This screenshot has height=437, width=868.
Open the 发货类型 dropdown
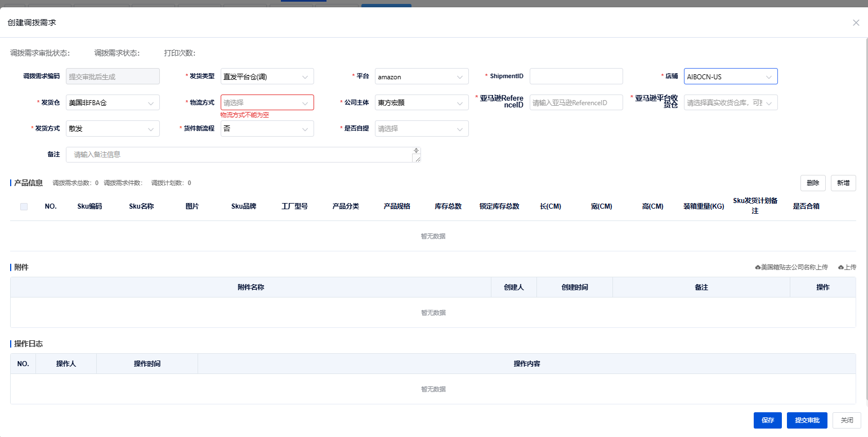click(267, 76)
